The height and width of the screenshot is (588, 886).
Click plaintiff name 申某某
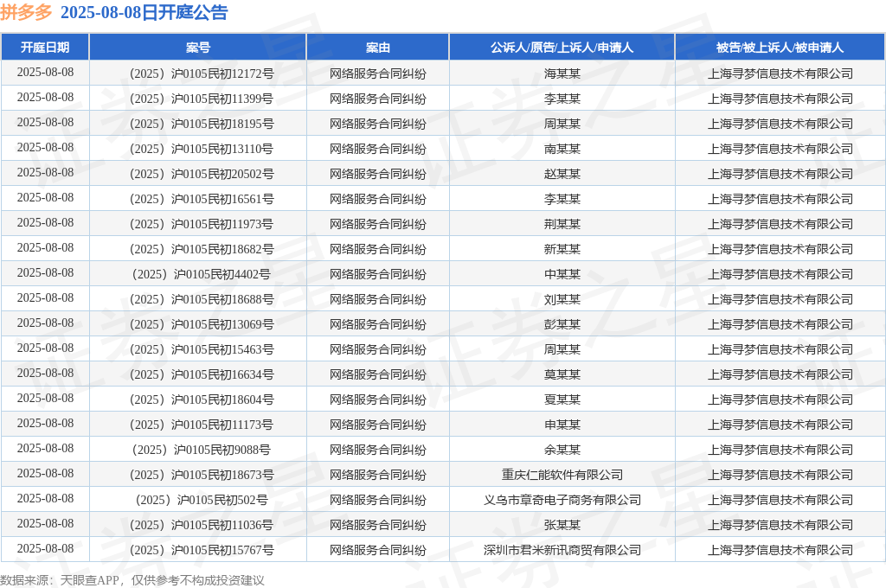click(562, 425)
